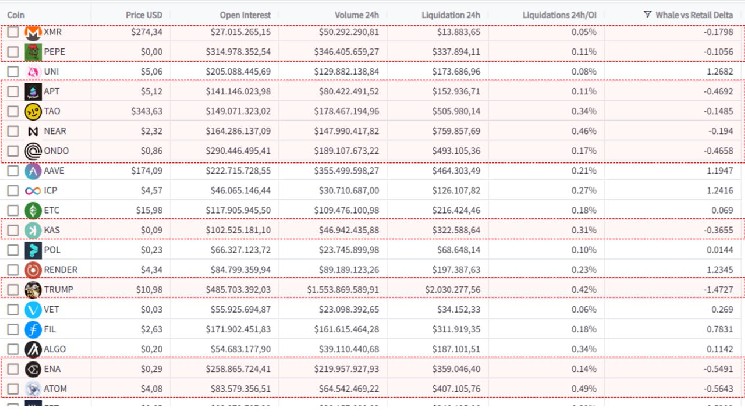Click the UNI unicorn coin icon

[34, 72]
